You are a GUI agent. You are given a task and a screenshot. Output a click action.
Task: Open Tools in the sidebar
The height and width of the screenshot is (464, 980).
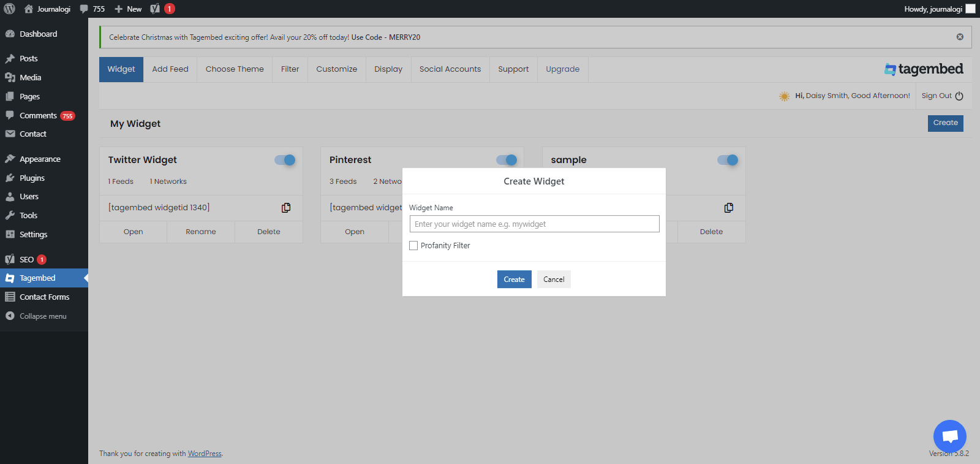(44, 215)
